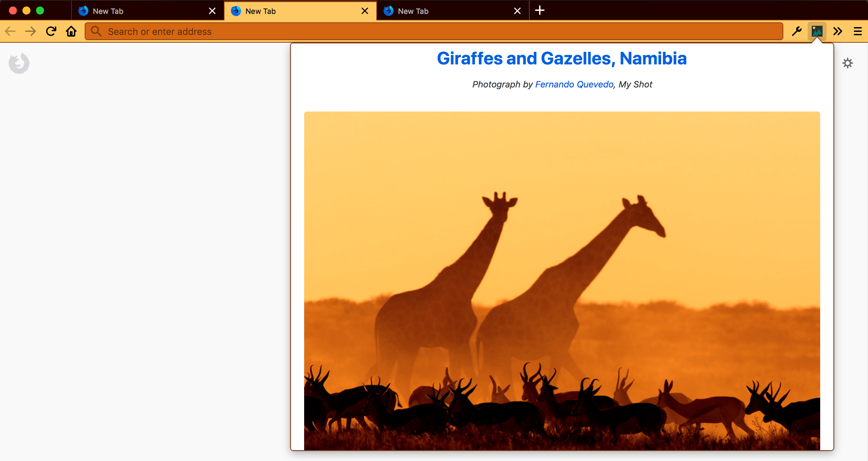Open the hamburger application menu
The width and height of the screenshot is (868, 461).
click(857, 32)
